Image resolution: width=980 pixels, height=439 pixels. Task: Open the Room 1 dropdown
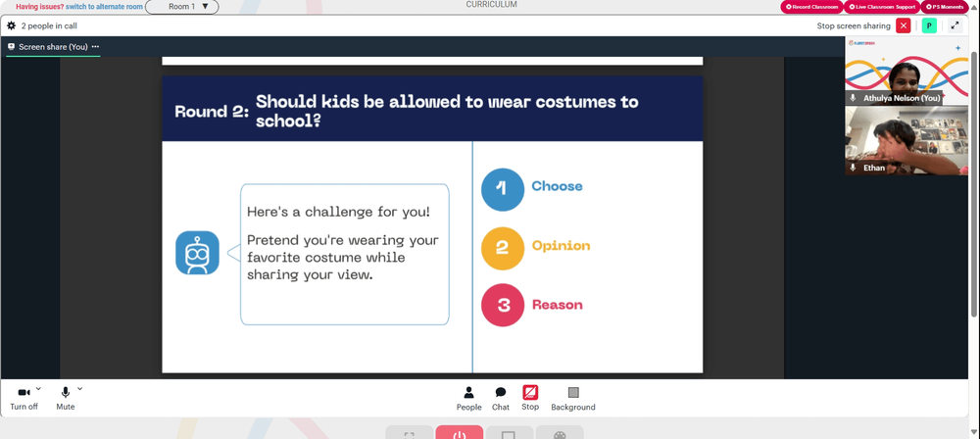click(182, 7)
